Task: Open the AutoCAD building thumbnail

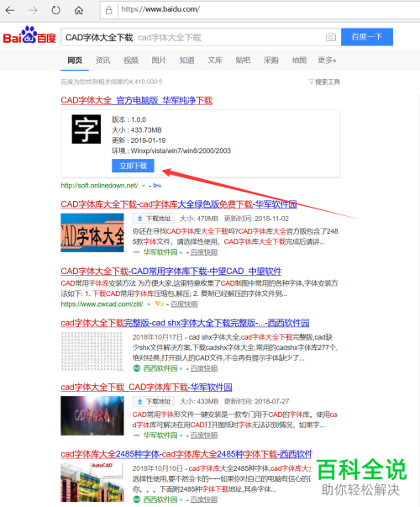Action: coord(92,482)
